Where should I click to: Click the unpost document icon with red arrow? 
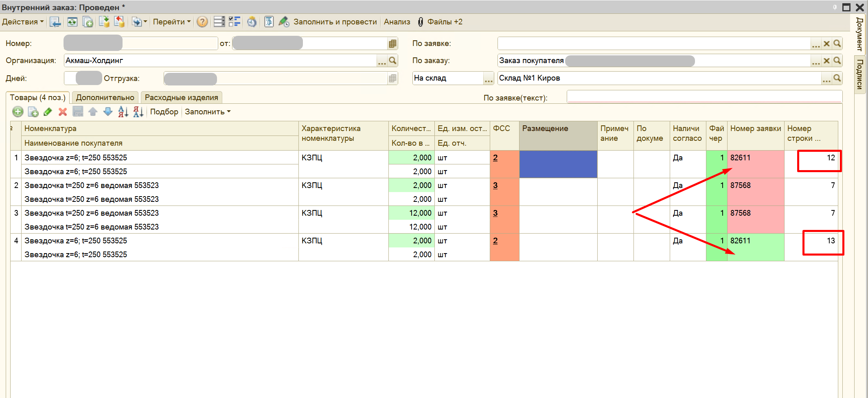pos(119,22)
